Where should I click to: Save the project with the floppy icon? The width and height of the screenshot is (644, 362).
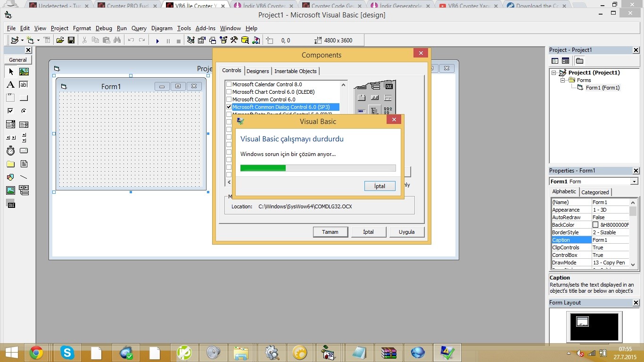click(x=71, y=41)
